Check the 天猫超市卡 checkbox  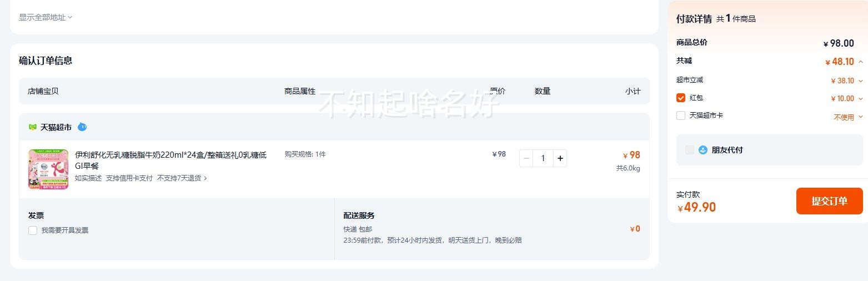681,116
